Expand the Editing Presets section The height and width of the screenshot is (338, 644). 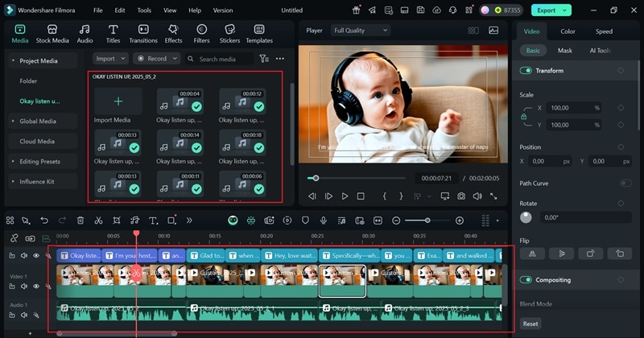tap(13, 162)
